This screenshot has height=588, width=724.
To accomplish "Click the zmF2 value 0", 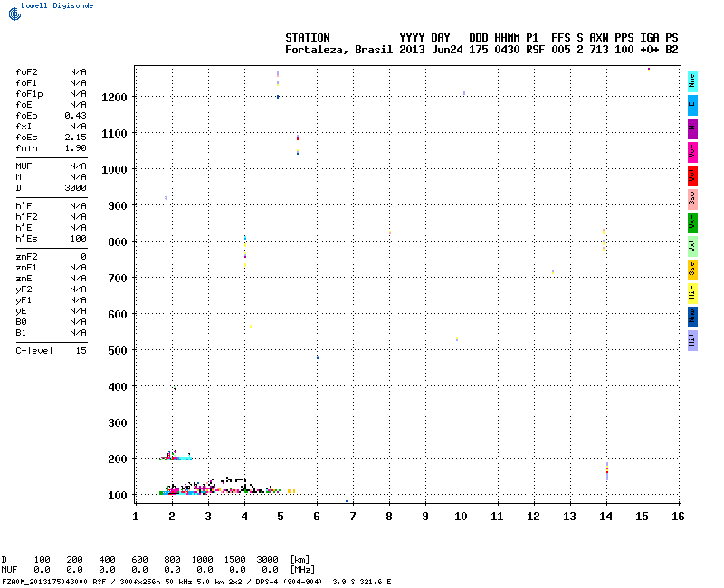I will tap(83, 257).
